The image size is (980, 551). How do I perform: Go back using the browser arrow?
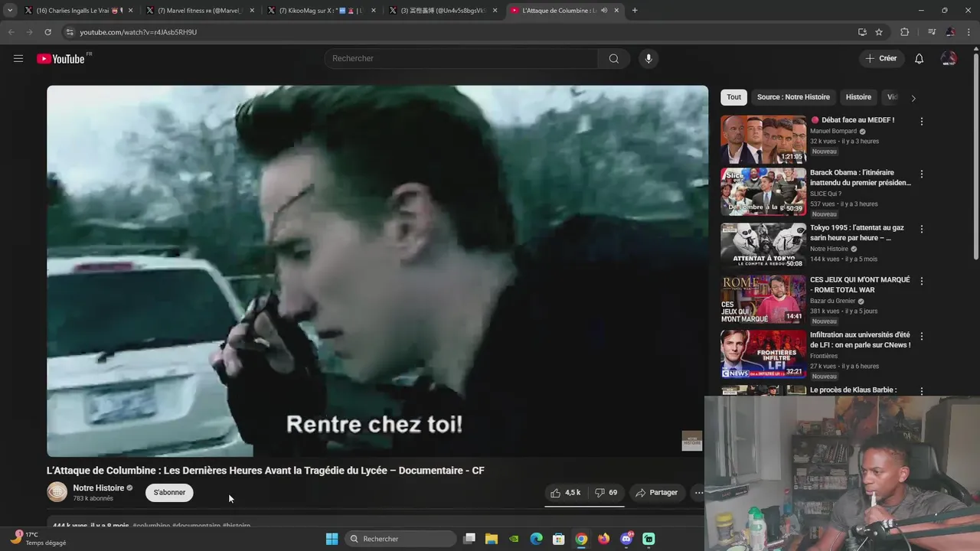point(11,32)
